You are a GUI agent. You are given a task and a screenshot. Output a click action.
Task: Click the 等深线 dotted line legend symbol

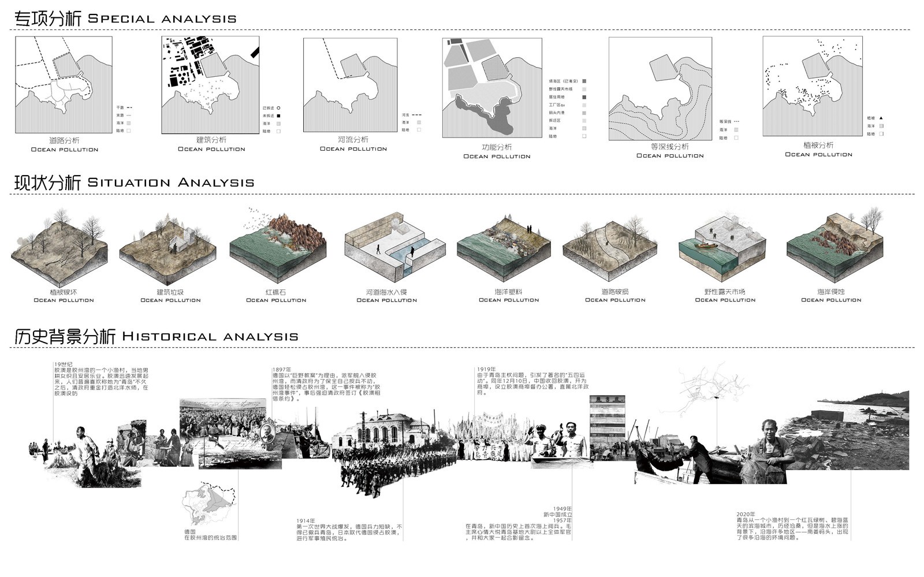(x=737, y=121)
